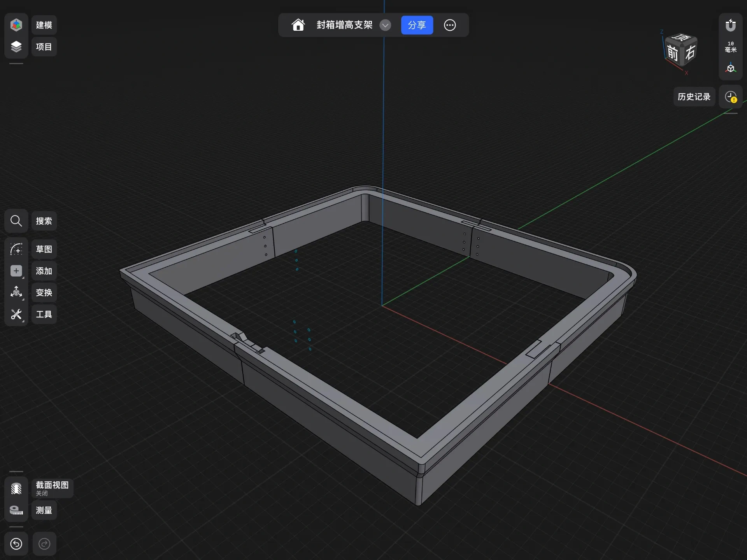
Task: Expand the 封箱增高支架 title dropdown
Action: tap(385, 25)
